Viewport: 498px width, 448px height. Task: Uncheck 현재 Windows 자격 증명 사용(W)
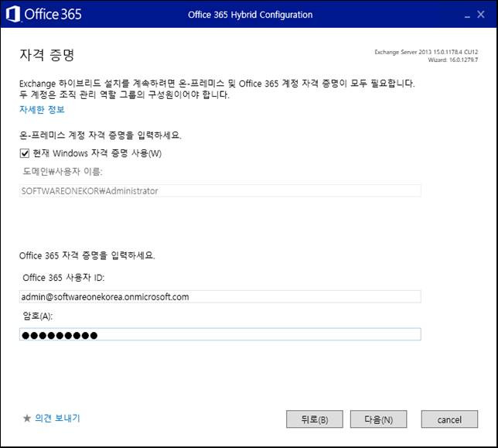pyautogui.click(x=25, y=153)
